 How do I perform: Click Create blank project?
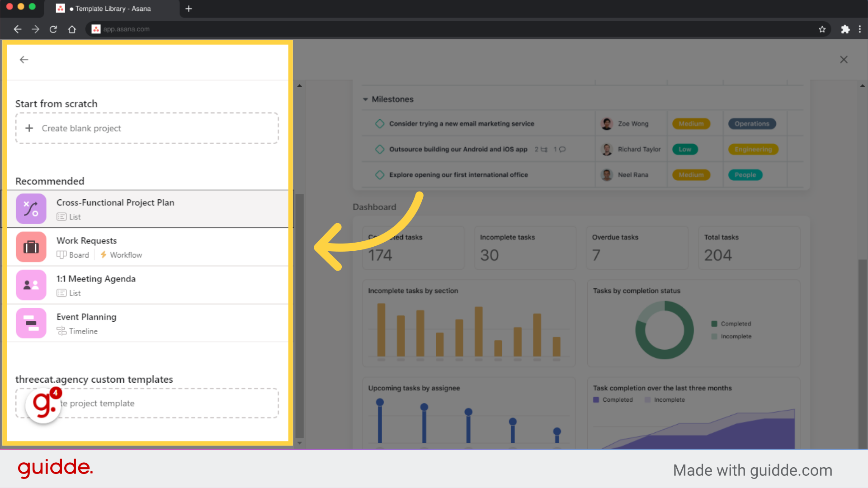[x=147, y=128]
